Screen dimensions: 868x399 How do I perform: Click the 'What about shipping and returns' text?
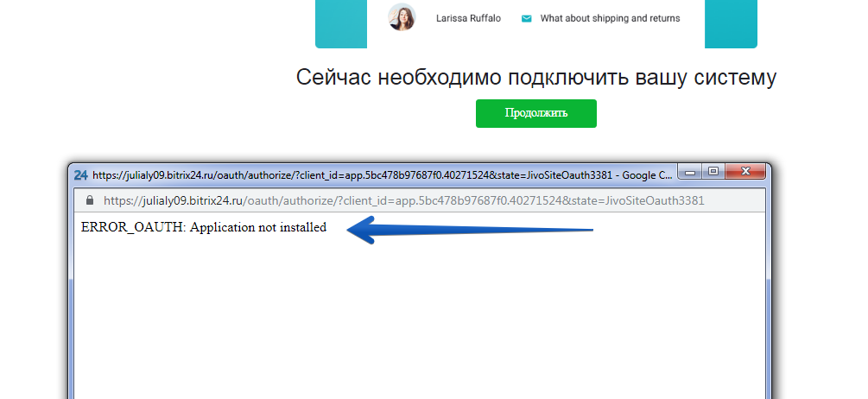610,18
